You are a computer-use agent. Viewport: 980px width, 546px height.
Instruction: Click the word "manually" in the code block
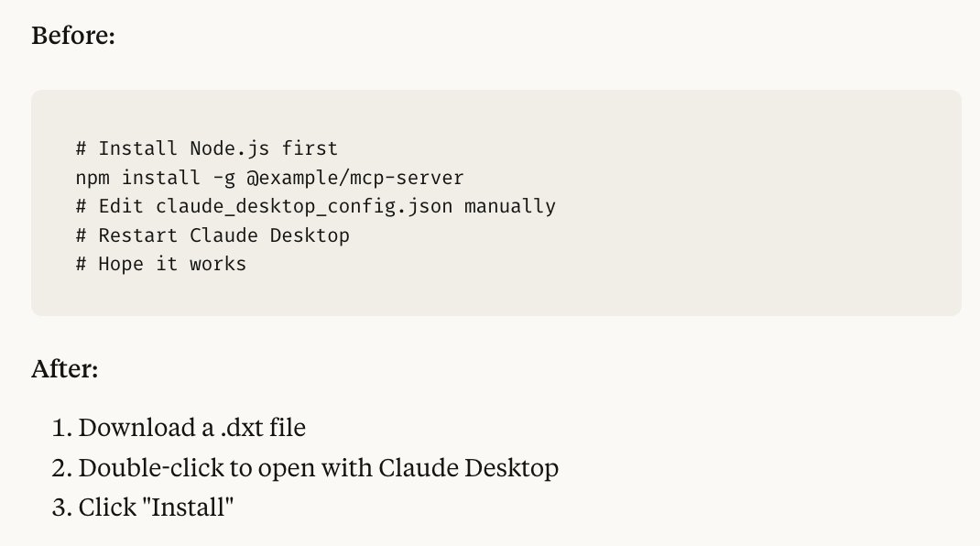[x=510, y=207]
